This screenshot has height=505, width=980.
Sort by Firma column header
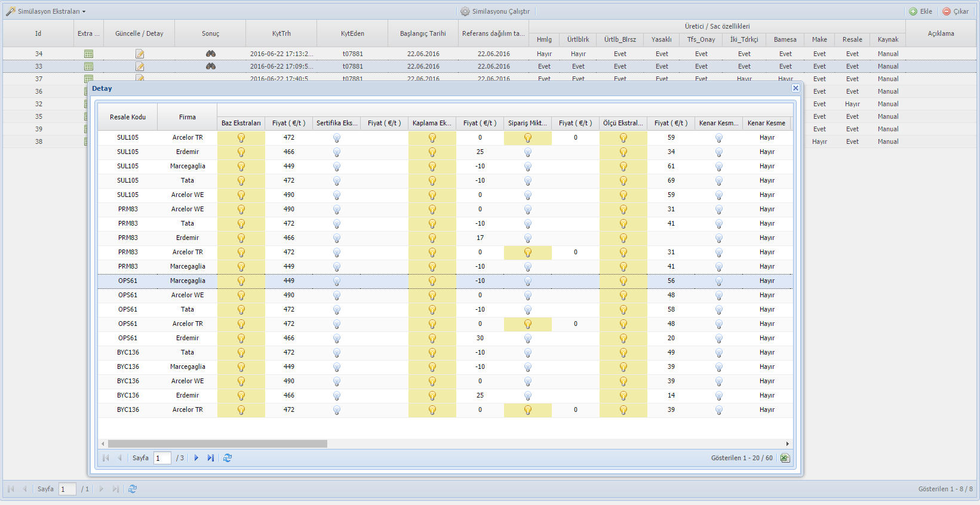tap(188, 117)
